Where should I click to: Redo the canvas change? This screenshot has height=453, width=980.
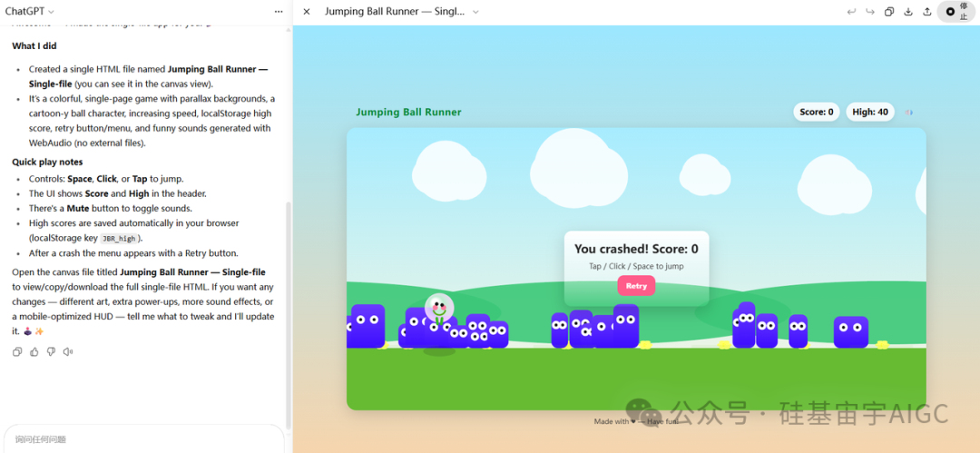tap(869, 11)
